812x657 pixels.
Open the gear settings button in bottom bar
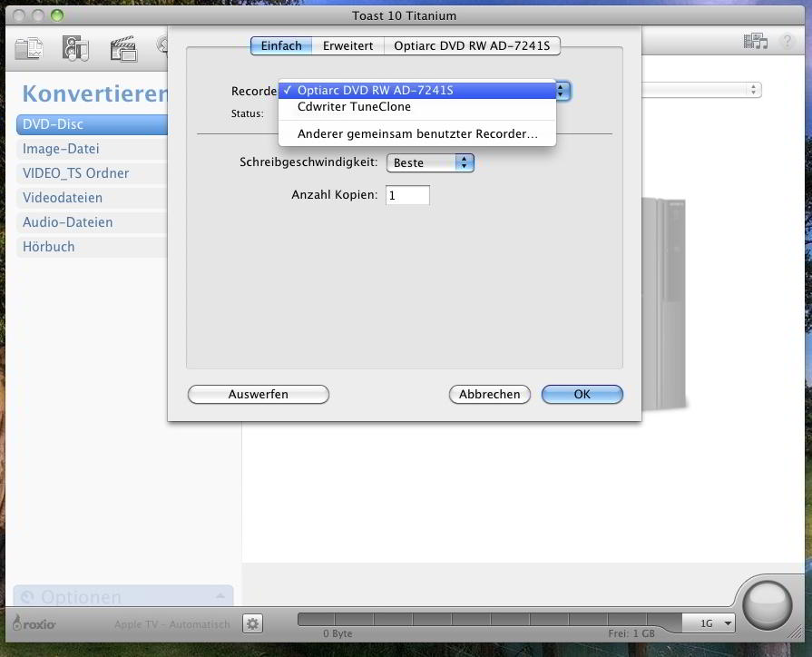(x=253, y=623)
